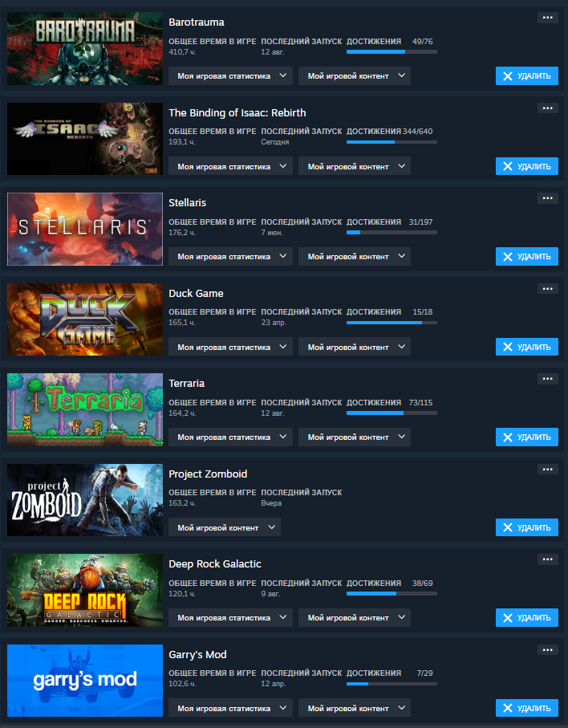The width and height of the screenshot is (568, 728).
Task: Expand Barotrauma's 'Моя игровая статистика' dropdown
Action: [230, 75]
